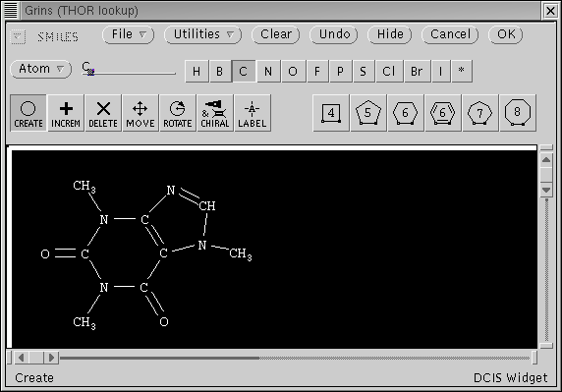Click the left carbonyl O atom
The image size is (562, 392).
coord(45,254)
